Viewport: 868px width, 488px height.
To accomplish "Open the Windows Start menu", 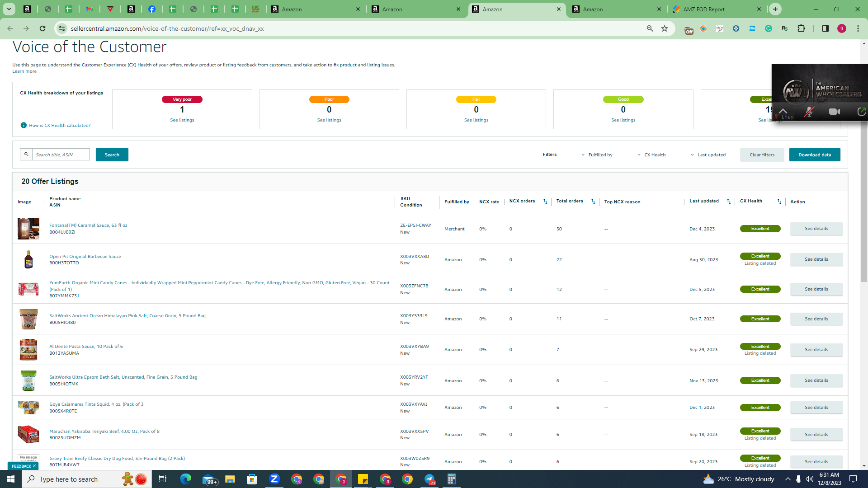I will pyautogui.click(x=11, y=479).
